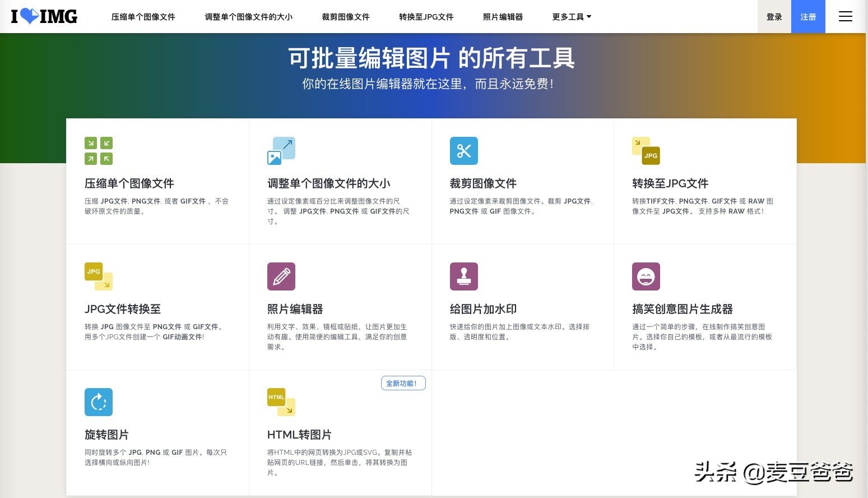868x498 pixels.
Task: Open 裁剪图像文件 in the top navigation
Action: point(345,16)
